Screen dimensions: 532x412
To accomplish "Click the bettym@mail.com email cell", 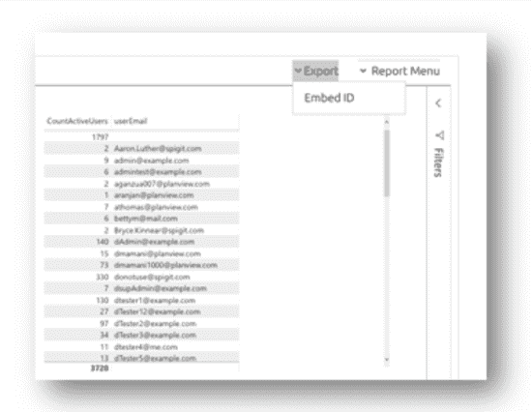I will point(146,219).
